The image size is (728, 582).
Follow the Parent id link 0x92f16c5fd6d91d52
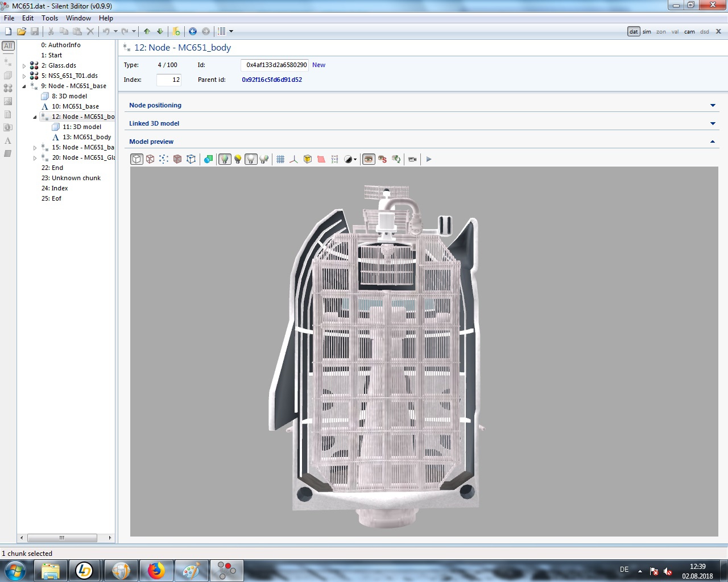[272, 80]
